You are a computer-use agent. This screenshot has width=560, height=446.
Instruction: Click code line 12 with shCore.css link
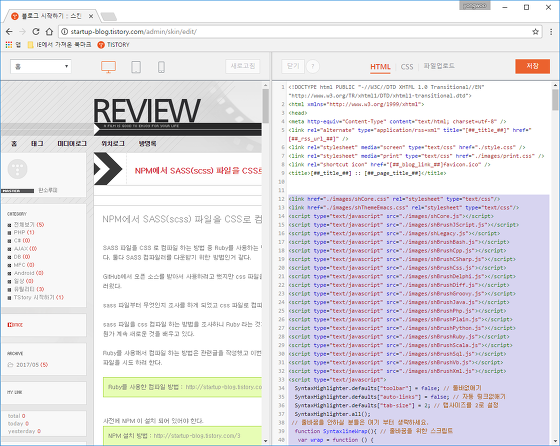point(394,199)
